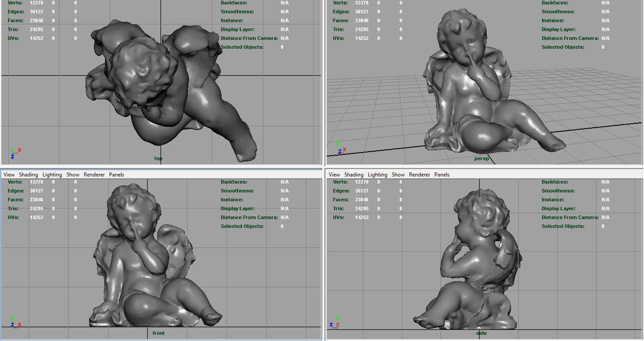Click the 14252 UV count in the side panel
Viewport: 644px width, 341px height.
tap(362, 217)
